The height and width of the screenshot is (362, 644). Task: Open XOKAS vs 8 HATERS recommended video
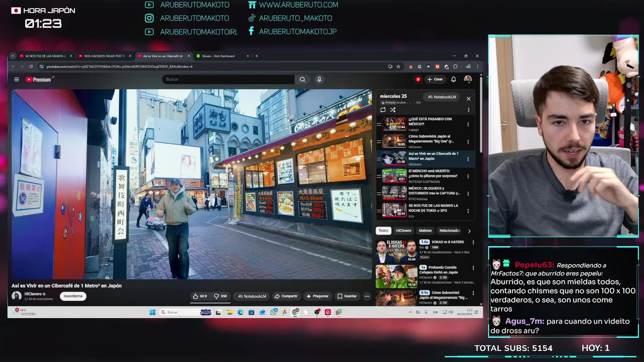396,250
